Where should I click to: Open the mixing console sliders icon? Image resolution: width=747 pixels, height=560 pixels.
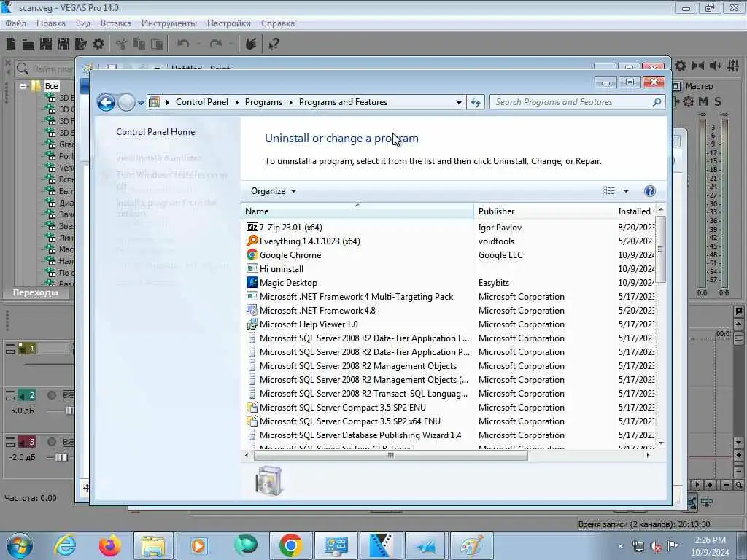(x=733, y=66)
